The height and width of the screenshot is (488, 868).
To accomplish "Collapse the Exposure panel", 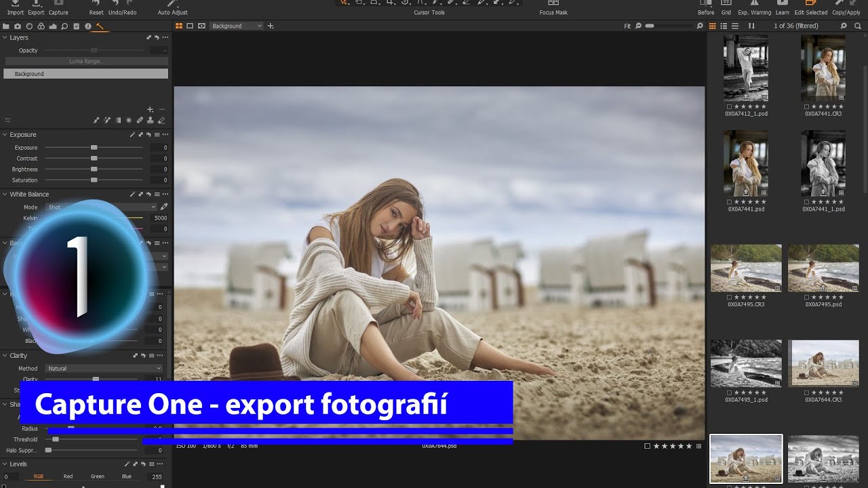I will click(5, 134).
